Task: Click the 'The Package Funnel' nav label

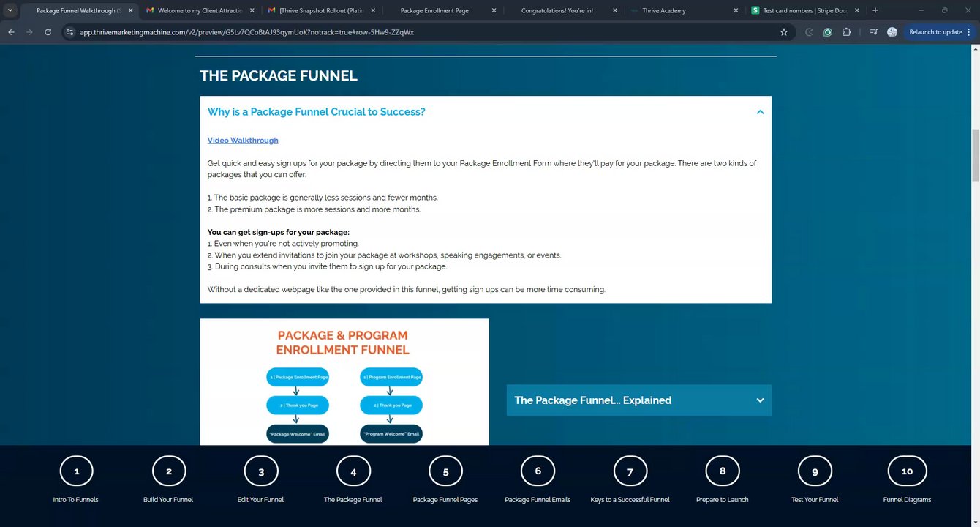Action: 353,500
